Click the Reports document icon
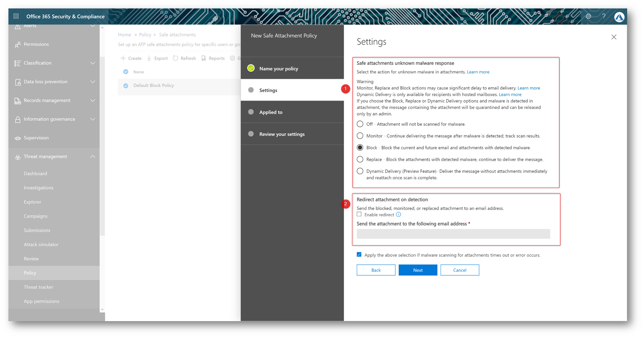 (204, 58)
